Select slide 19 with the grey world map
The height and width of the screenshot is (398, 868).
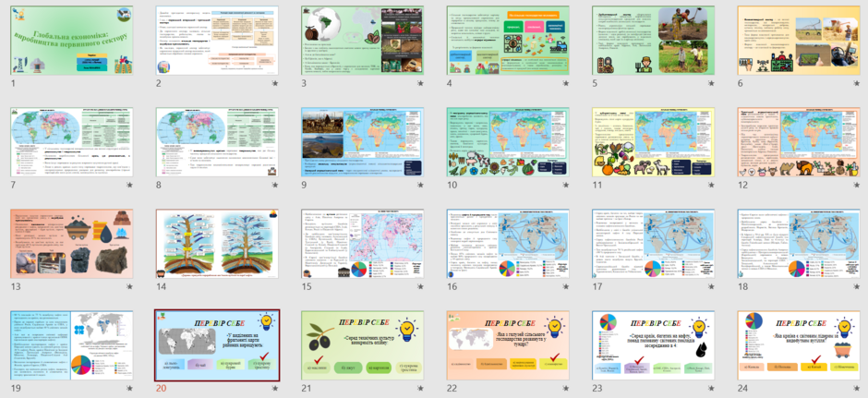[x=71, y=345]
